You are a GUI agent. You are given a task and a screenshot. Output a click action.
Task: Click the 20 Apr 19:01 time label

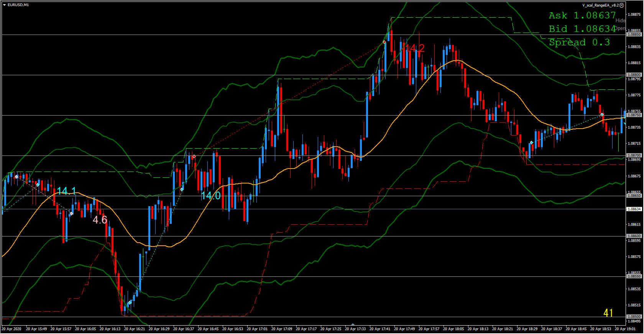point(625,329)
